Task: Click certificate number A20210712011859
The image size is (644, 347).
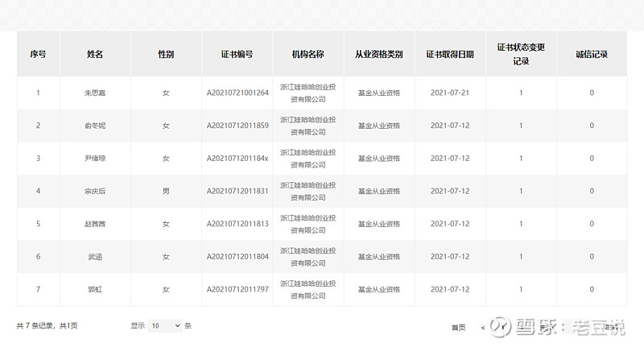Action: pos(237,126)
